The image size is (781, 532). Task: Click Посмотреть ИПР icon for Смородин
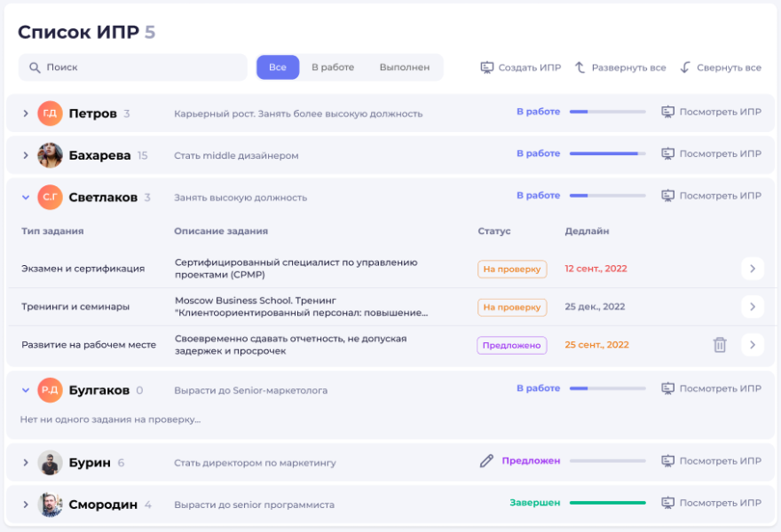668,503
